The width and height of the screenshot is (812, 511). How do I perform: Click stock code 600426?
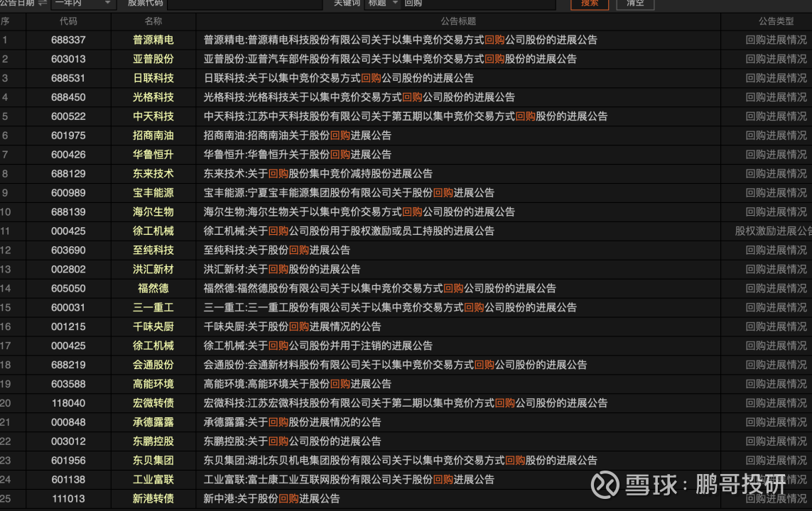coord(68,155)
